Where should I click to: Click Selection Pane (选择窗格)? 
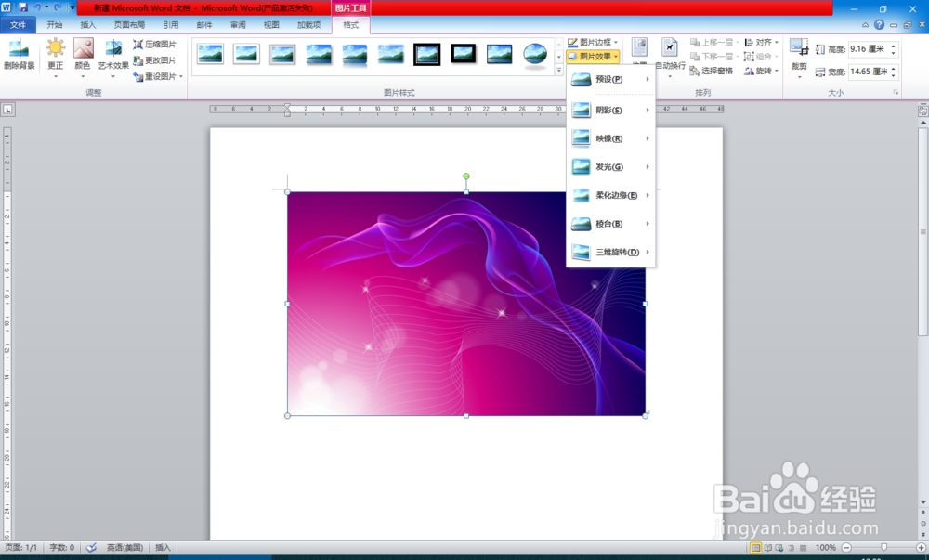pyautogui.click(x=712, y=71)
